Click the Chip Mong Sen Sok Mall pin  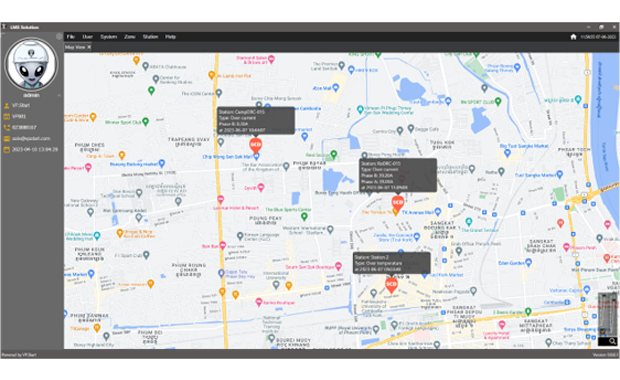tap(256, 157)
